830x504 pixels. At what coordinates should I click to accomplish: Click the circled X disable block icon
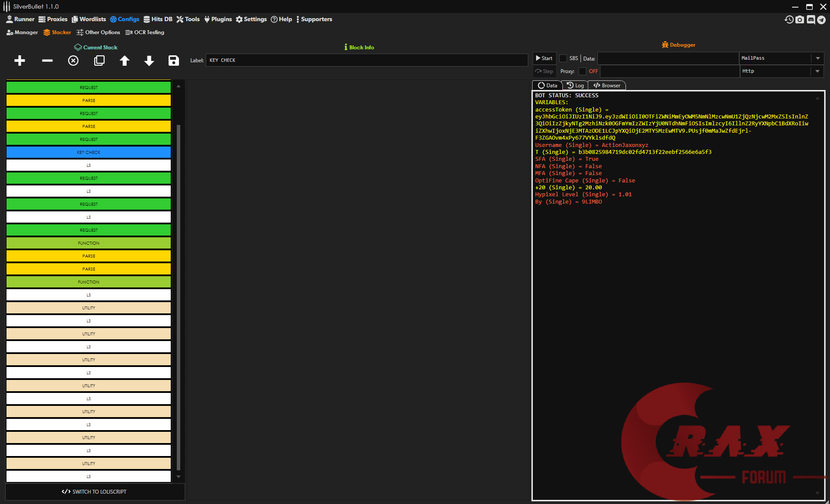coord(73,61)
